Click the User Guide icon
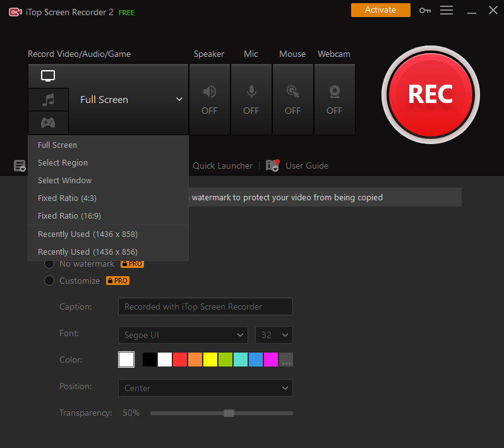This screenshot has height=448, width=504. [x=273, y=166]
